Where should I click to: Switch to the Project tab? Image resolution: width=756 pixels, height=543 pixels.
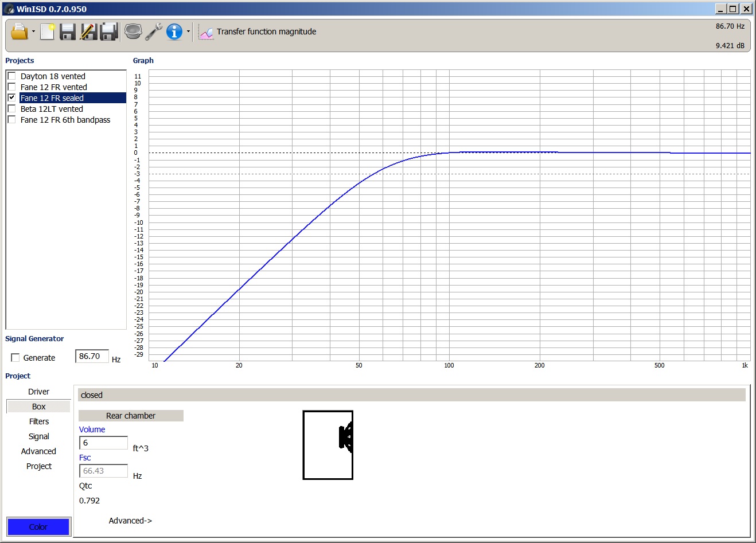click(38, 466)
